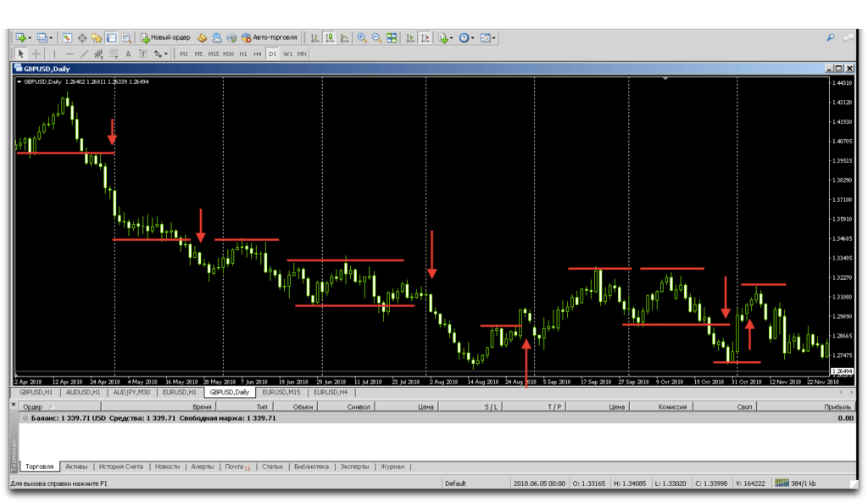Switch to the H4 timeframe

[x=258, y=53]
